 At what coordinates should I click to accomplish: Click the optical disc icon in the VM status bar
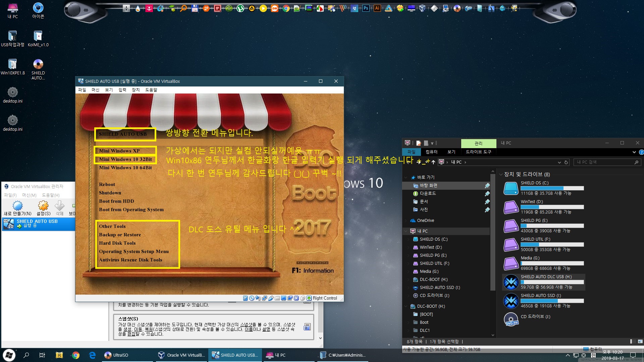252,298
